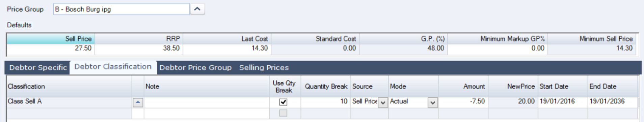
Task: Select the Start Date cell 19/01/2016
Action: coord(563,101)
